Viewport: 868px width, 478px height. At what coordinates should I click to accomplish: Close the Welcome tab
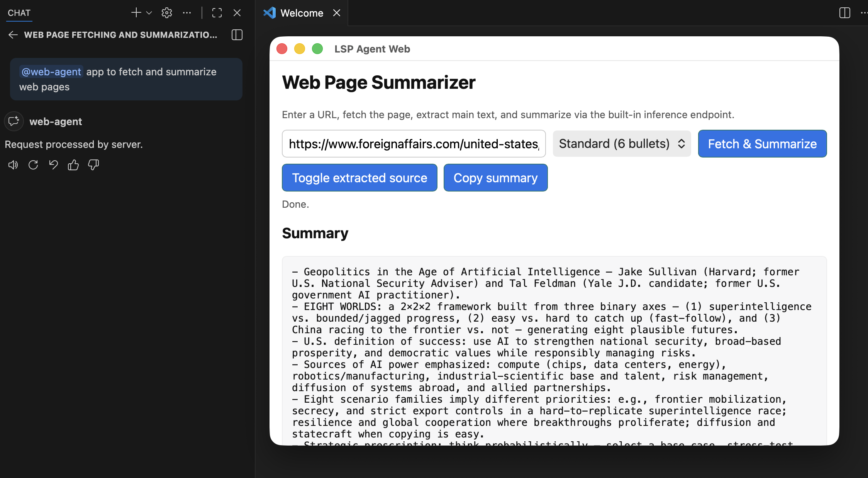[x=337, y=13]
